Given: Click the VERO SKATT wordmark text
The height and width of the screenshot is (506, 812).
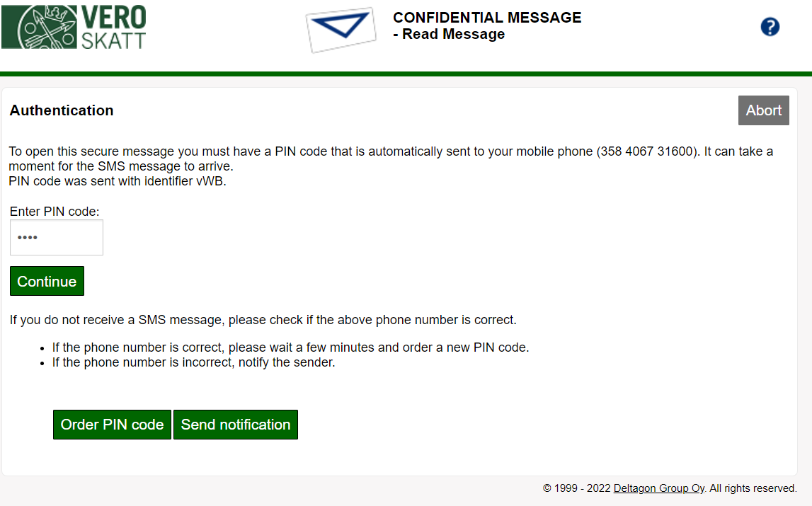Looking at the screenshot, I should coord(113,27).
